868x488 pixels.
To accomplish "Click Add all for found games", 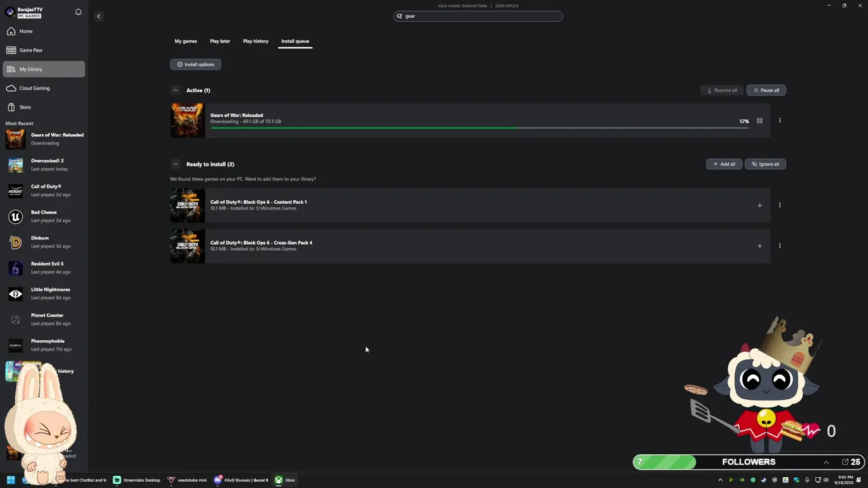I will click(x=724, y=164).
